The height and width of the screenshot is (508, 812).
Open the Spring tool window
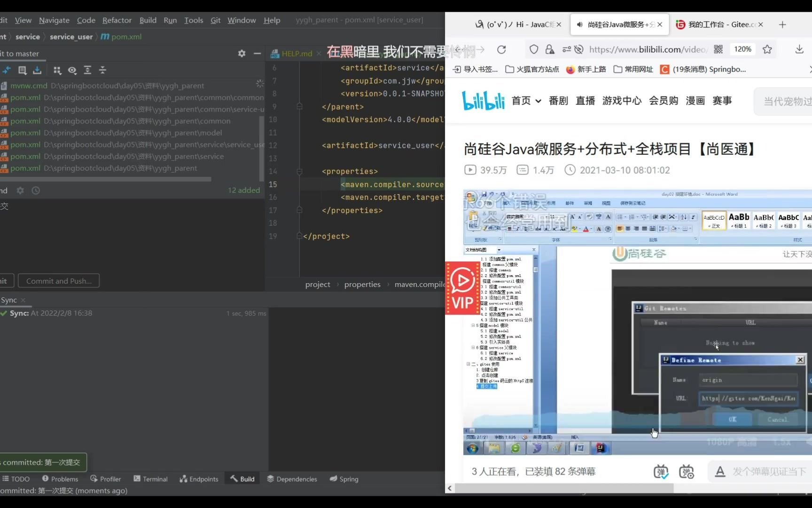click(344, 479)
